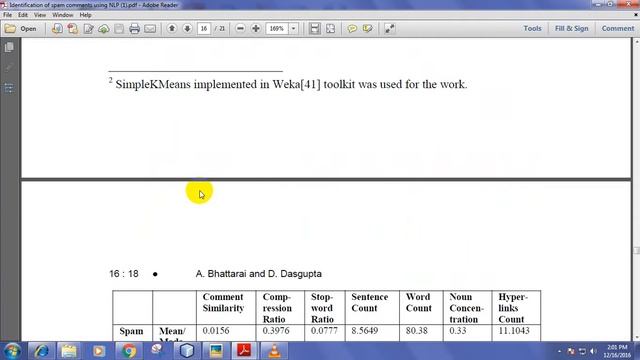Click table value 8.5649
Screen dimensions: 640x360
click(x=364, y=331)
